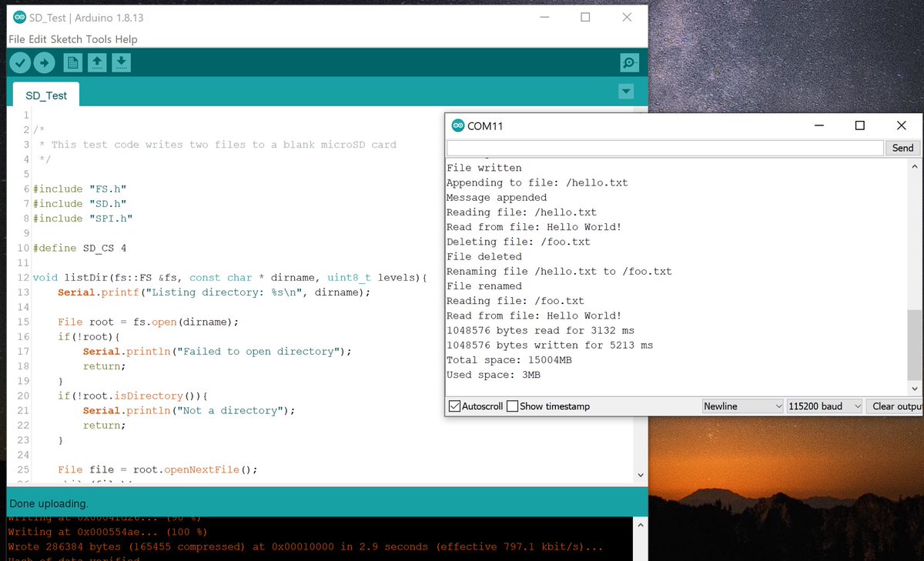Click the 'Wrote 286384 bytes' console line

pos(305,546)
